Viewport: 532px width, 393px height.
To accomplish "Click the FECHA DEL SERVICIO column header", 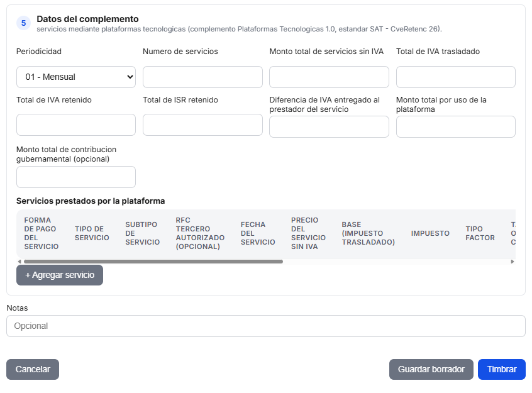I will (x=258, y=233).
